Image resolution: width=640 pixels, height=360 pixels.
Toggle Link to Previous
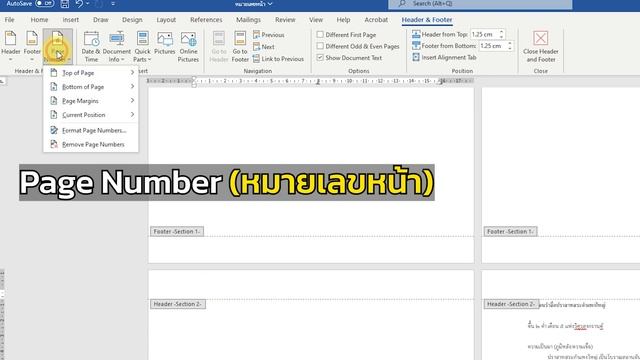click(x=278, y=59)
